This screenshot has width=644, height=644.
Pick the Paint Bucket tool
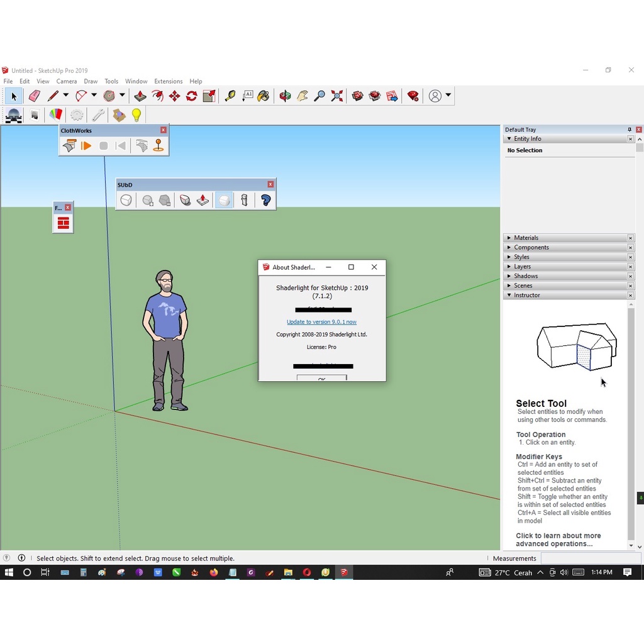(x=264, y=96)
